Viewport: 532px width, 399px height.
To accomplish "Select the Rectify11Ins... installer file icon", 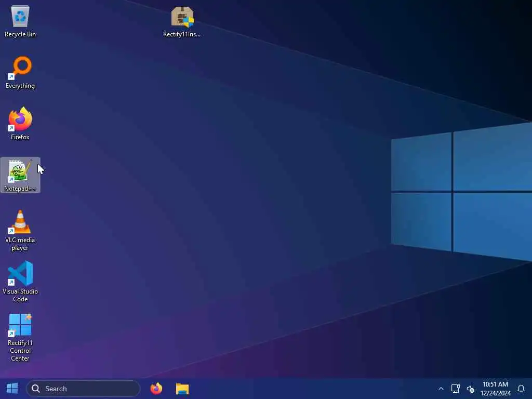I will click(x=182, y=22).
